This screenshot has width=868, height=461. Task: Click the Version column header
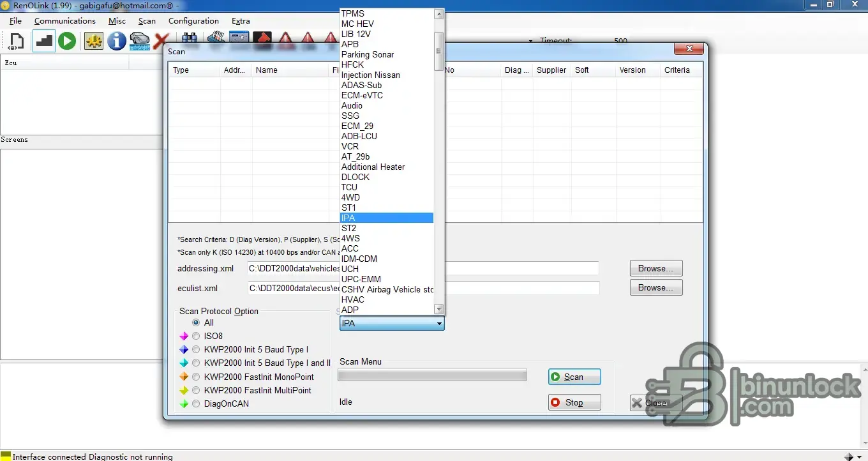(638, 70)
